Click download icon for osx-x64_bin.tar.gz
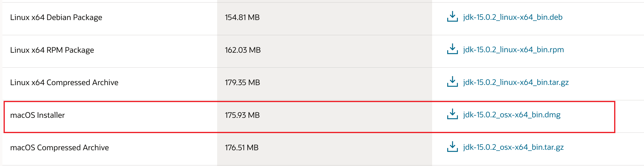 coord(452,146)
